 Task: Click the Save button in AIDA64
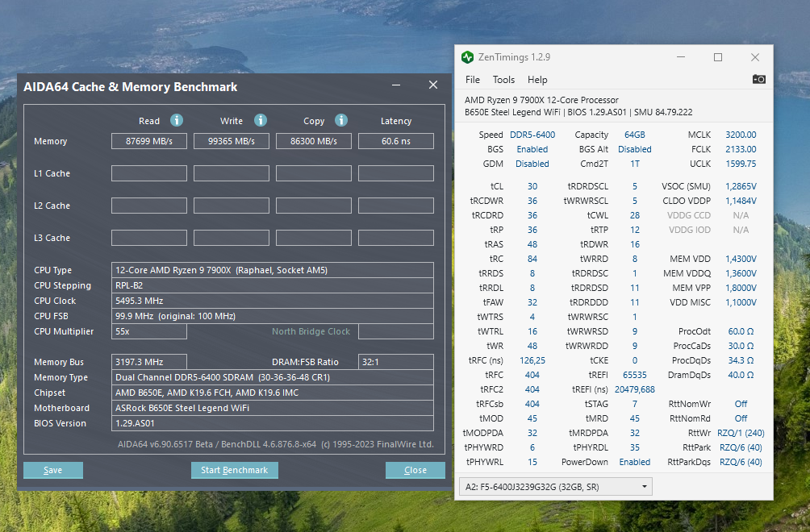[x=53, y=470]
